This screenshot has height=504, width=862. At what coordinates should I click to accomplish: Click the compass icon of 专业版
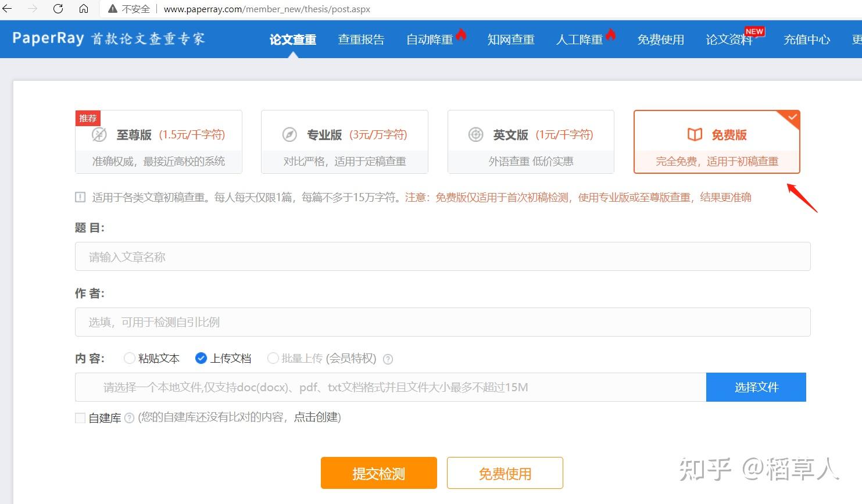[289, 135]
